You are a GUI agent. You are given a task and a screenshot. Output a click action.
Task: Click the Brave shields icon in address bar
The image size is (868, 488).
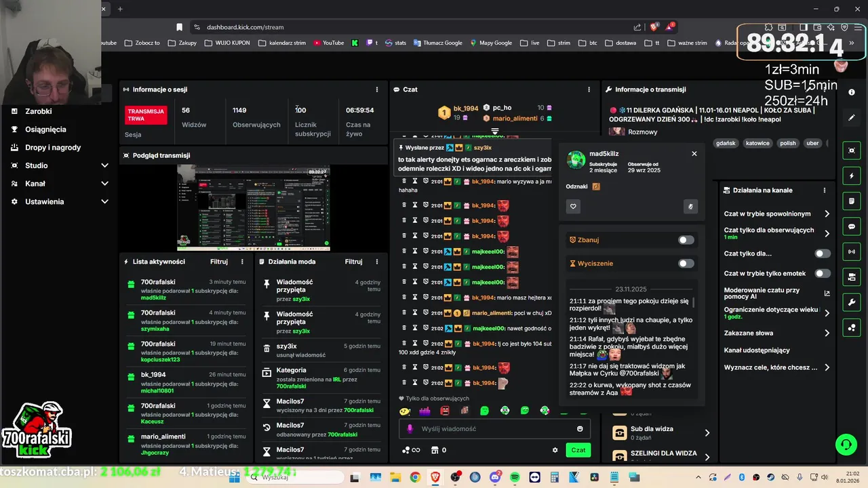[x=654, y=27]
